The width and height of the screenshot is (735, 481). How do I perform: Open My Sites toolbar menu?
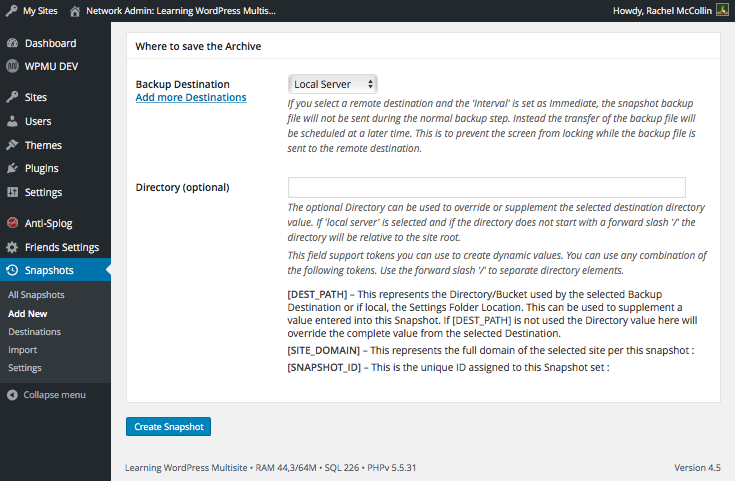pos(33,11)
